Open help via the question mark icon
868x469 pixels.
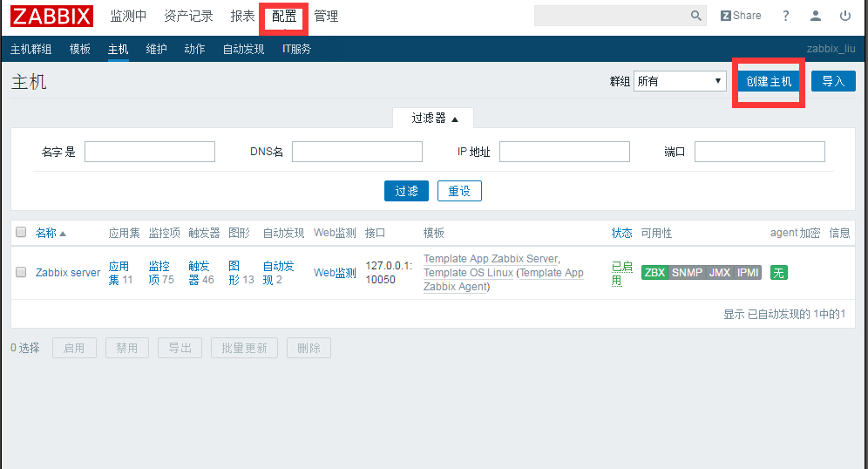pyautogui.click(x=785, y=16)
